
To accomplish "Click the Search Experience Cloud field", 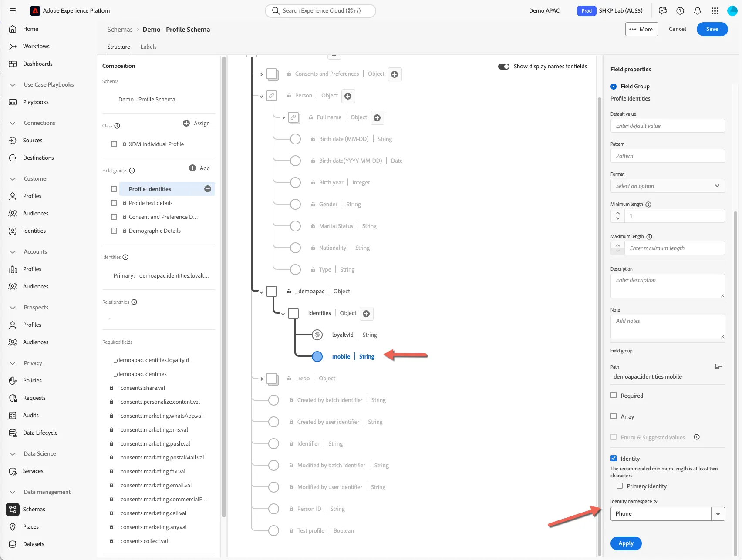I will point(320,11).
